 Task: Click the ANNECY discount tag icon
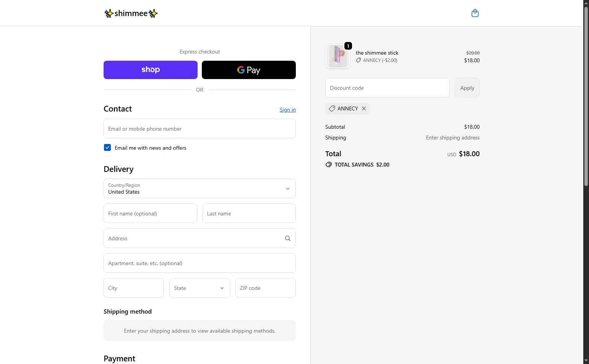tap(332, 108)
